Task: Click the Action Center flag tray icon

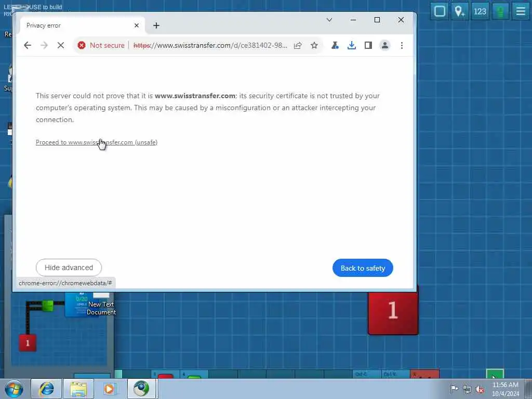Action: point(454,389)
